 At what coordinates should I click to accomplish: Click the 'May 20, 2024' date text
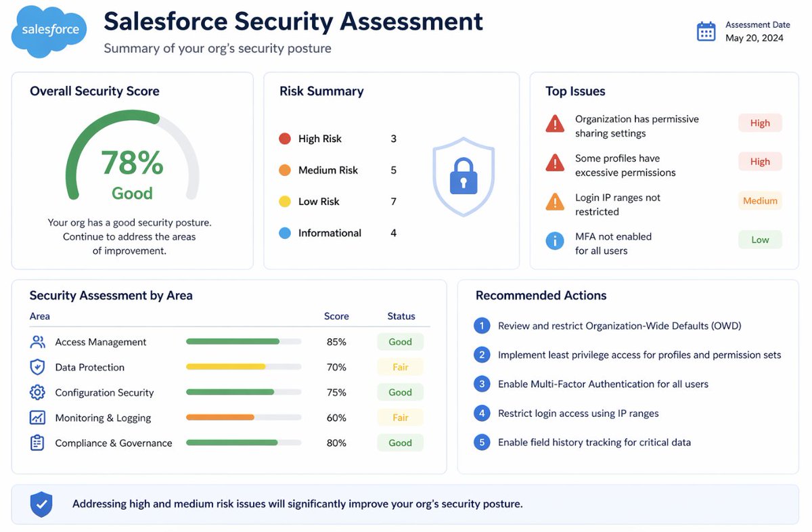click(754, 38)
